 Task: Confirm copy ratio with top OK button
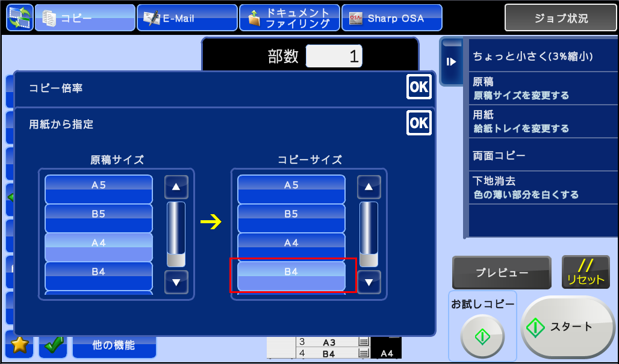tap(418, 88)
